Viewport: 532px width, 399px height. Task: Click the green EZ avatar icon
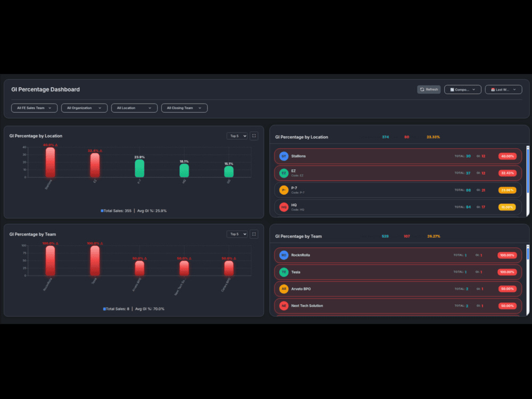click(284, 173)
